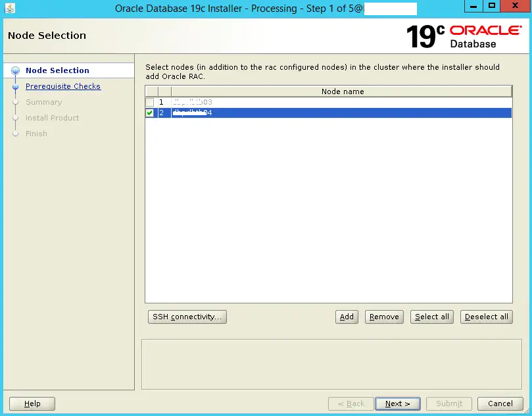The height and width of the screenshot is (416, 532).
Task: Click the Remove node button
Action: [x=384, y=317]
